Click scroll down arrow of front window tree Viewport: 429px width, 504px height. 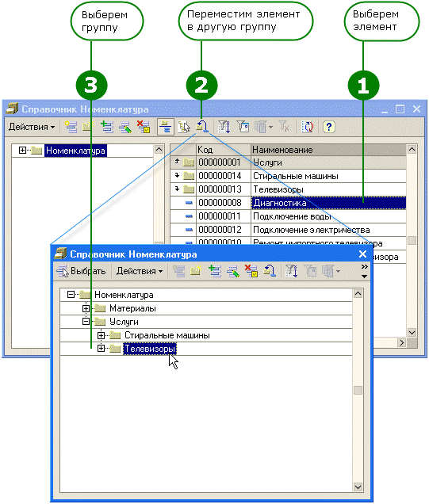pyautogui.click(x=358, y=487)
